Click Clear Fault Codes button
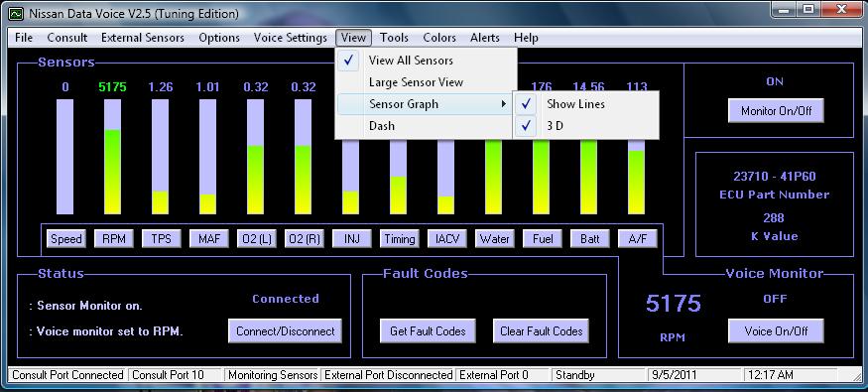 tap(541, 331)
